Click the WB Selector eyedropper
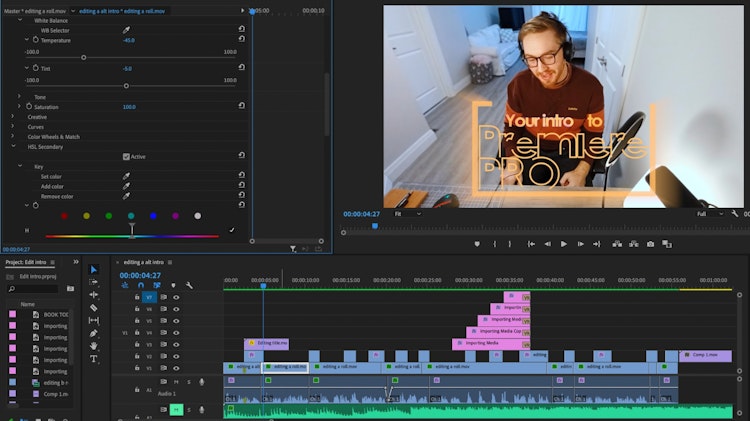This screenshot has width=750, height=421. coord(126,30)
